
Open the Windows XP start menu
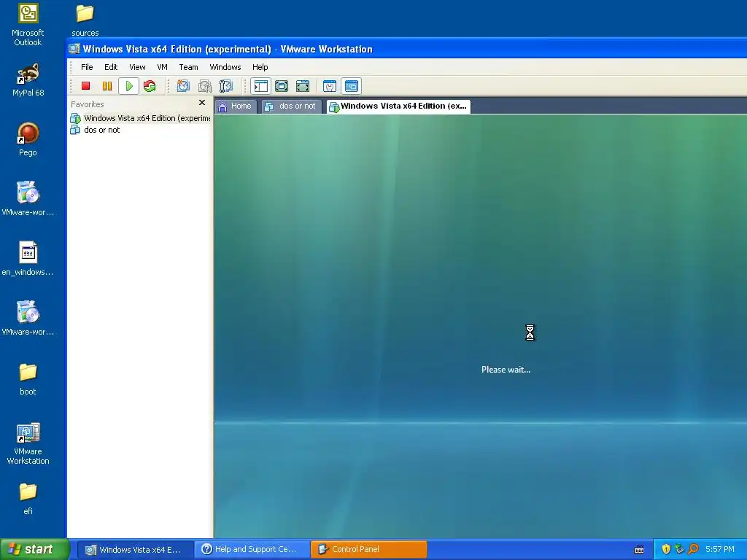[34, 550]
